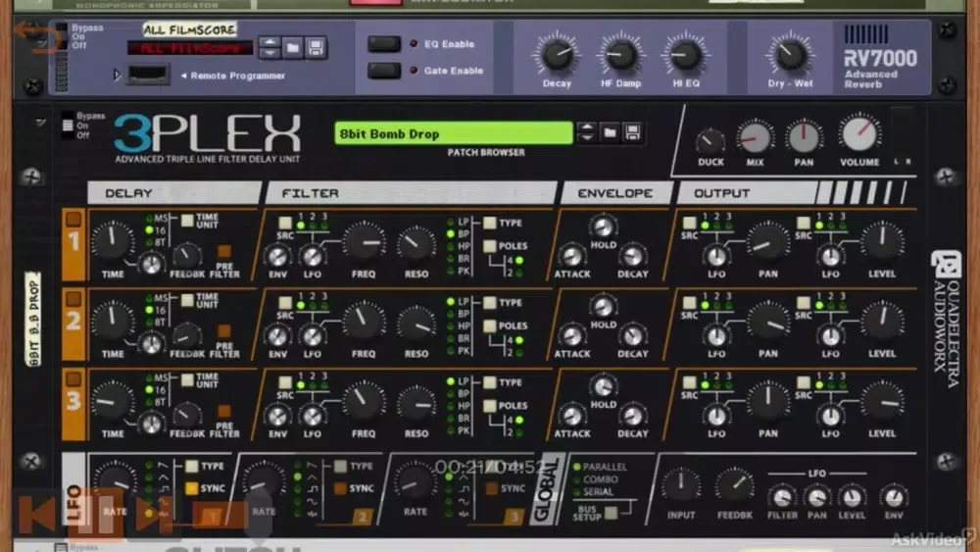This screenshot has width=980, height=552.
Task: Click the RV7000 Dry-Wet knob
Action: tap(790, 54)
